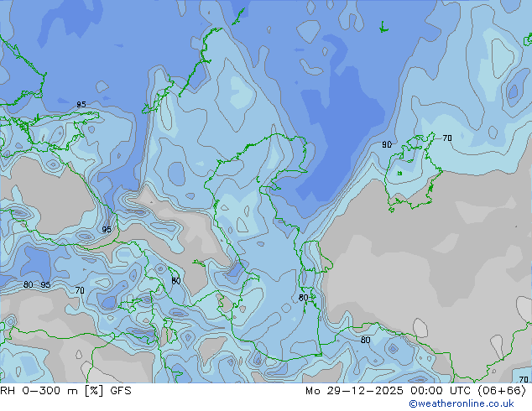Click the '90' contour label on map
Screen dimensions: 532x411
click(x=387, y=145)
